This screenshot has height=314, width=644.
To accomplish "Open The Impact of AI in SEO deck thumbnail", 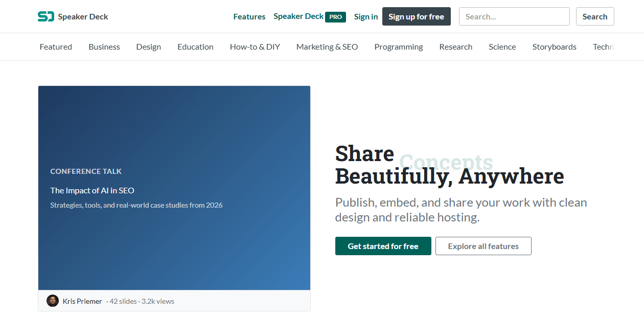I will [x=174, y=188].
